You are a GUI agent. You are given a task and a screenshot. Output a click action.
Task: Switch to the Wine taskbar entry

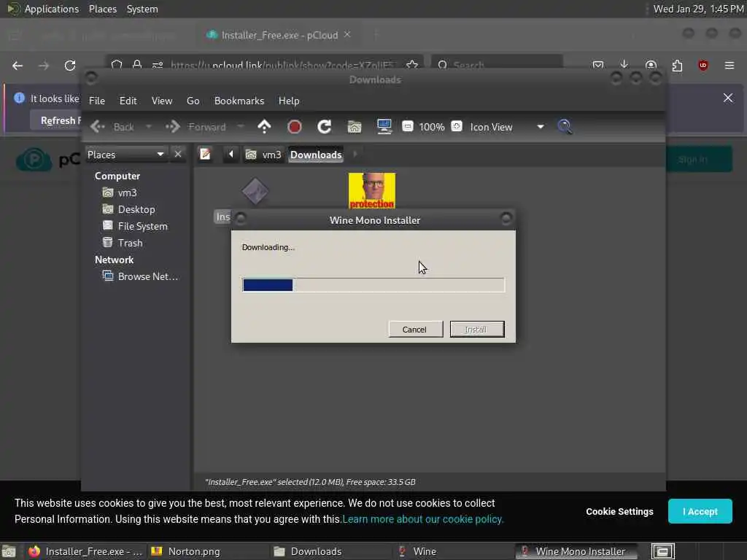tap(451, 551)
